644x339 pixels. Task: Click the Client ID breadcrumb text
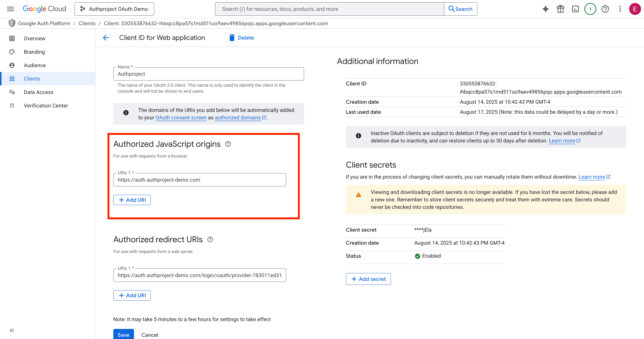pyautogui.click(x=216, y=23)
